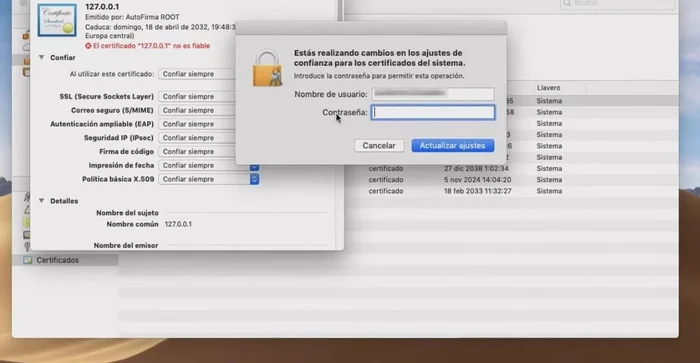Image resolution: width=700 pixels, height=363 pixels.
Task: Open the 'Al utilizar este certificado' dropdown
Action: click(x=197, y=74)
